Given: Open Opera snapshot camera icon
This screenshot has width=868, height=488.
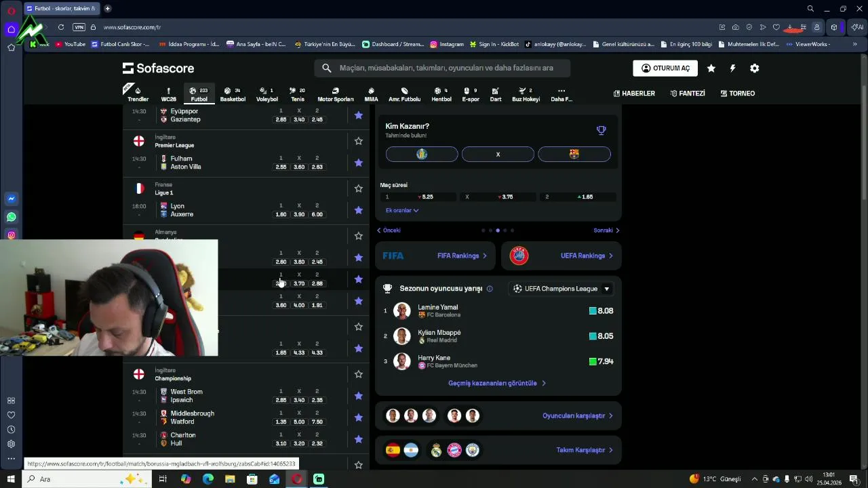Looking at the screenshot, I should pos(736,27).
